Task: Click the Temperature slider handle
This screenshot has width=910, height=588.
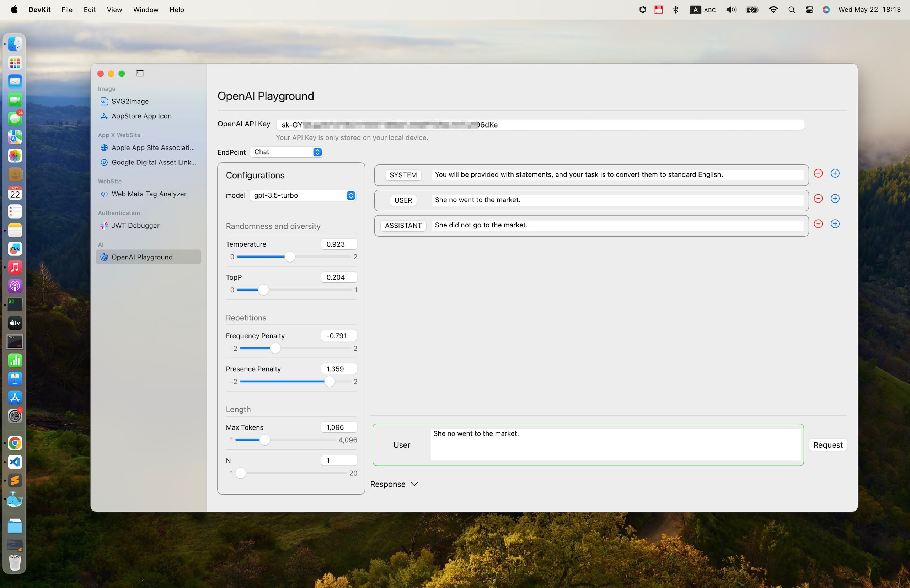Action: tap(290, 257)
